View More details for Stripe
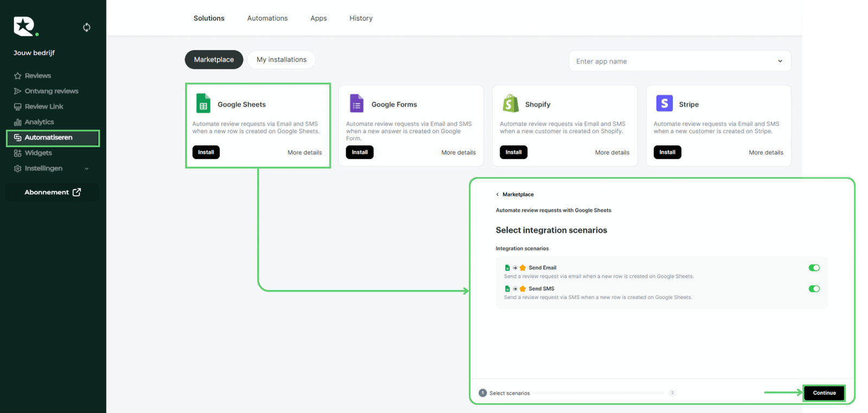 coord(765,153)
